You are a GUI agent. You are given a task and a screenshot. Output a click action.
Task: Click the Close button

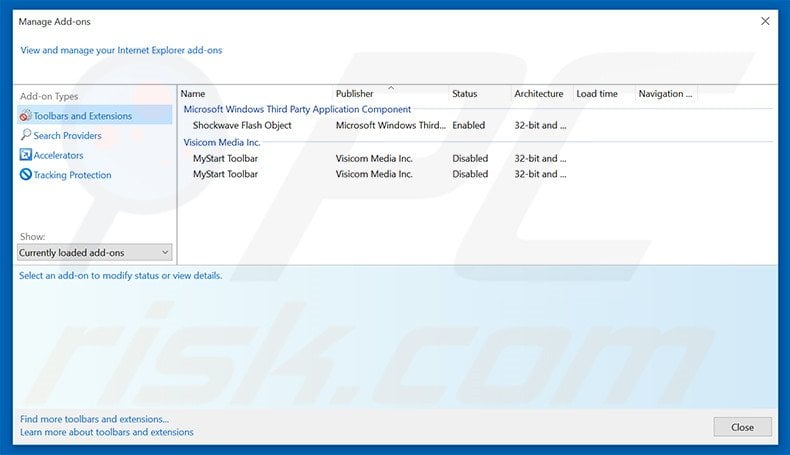coord(742,427)
